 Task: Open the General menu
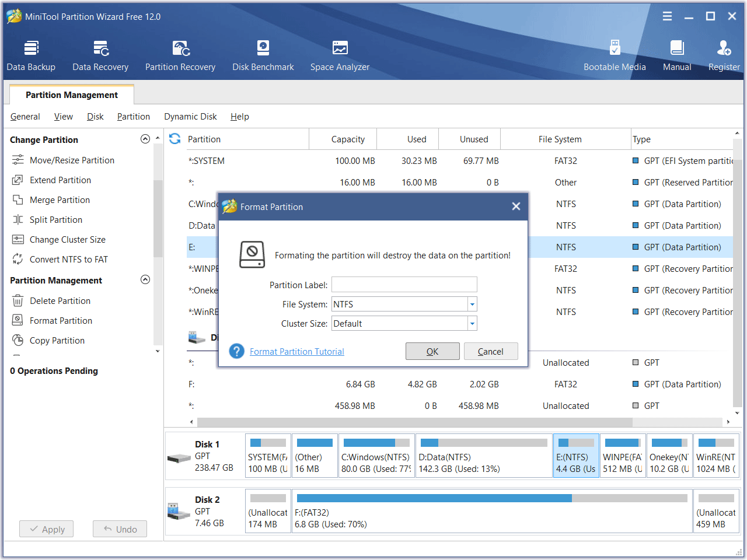(25, 117)
